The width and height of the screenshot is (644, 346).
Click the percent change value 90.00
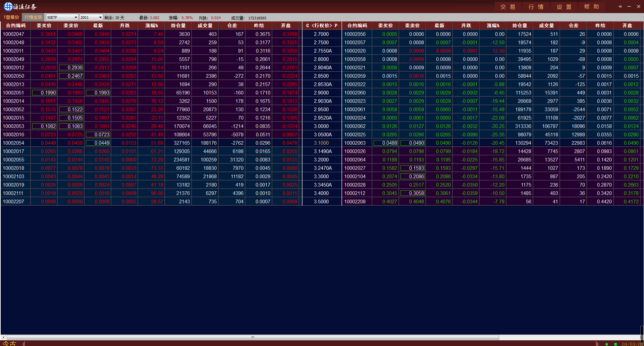pyautogui.click(x=157, y=193)
